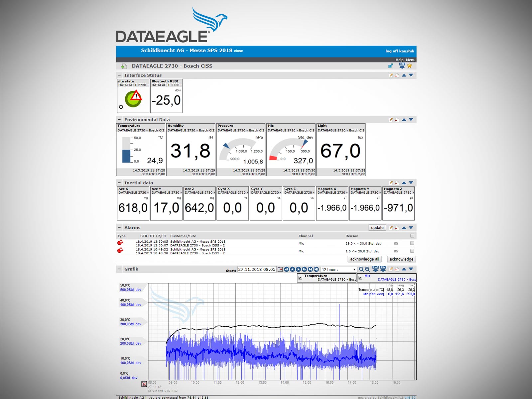Remove the Interface Status section
The height and width of the screenshot is (399, 532).
[x=397, y=75]
